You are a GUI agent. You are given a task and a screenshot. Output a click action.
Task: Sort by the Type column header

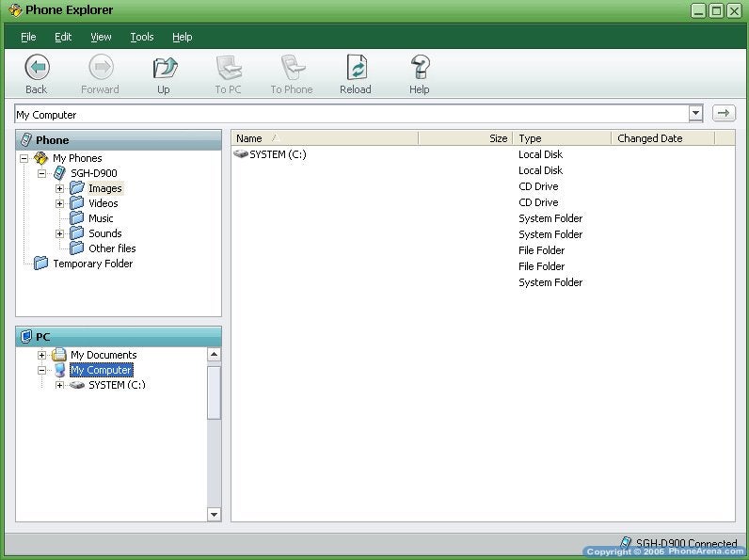click(x=562, y=138)
